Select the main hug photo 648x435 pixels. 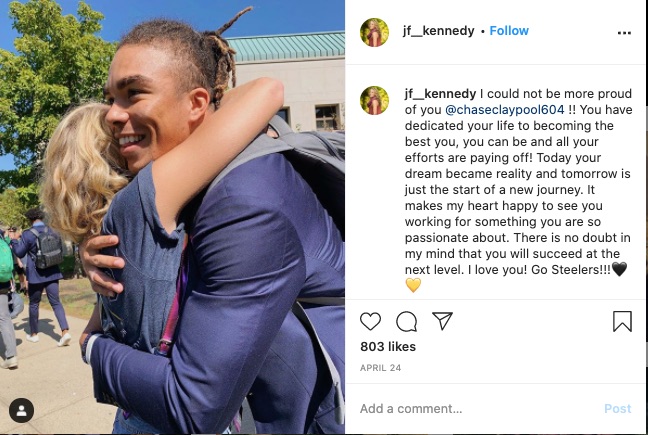tap(172, 217)
